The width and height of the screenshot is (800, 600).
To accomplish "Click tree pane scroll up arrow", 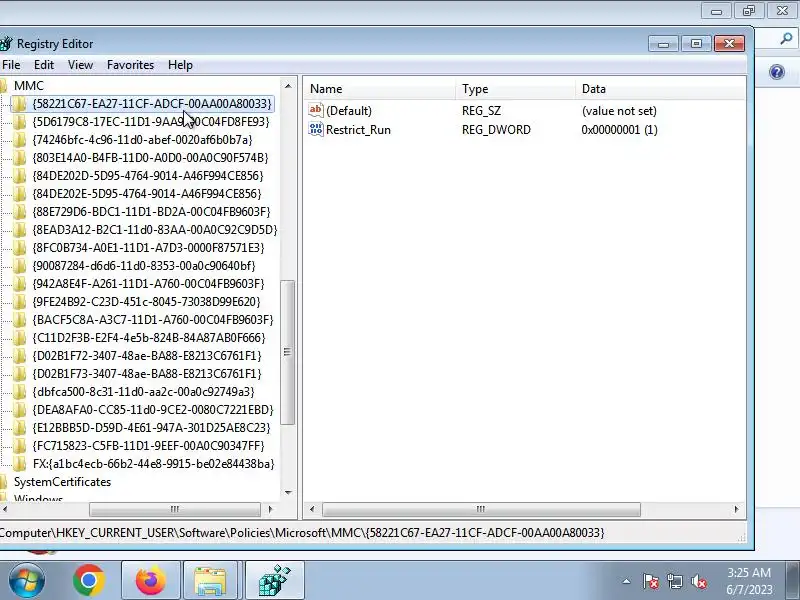I will (288, 86).
